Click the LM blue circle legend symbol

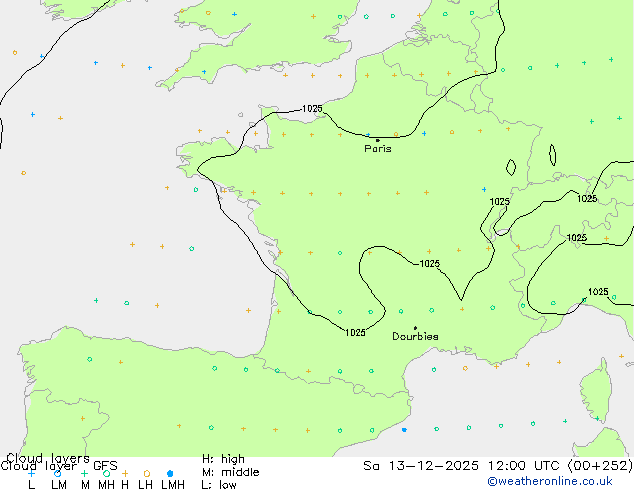tap(57, 473)
